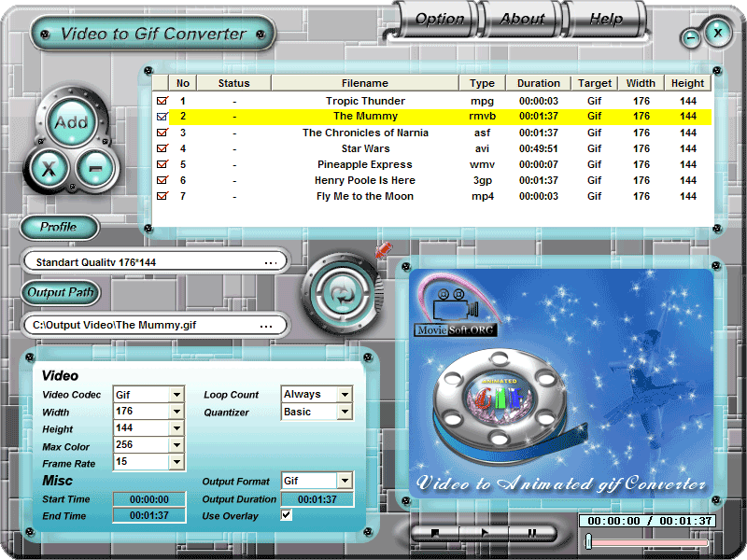Image resolution: width=747 pixels, height=560 pixels.
Task: Click the Width column header
Action: coord(641,83)
